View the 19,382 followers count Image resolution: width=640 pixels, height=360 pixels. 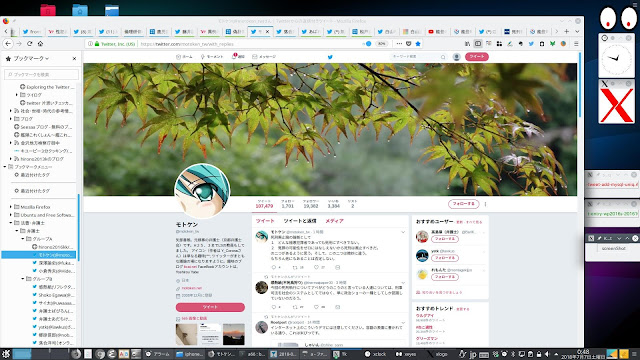[x=311, y=204]
